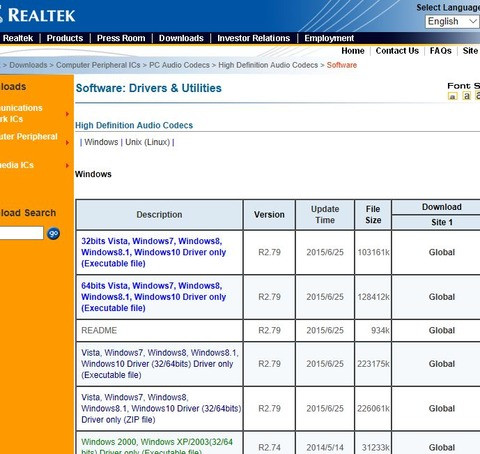Open the Products menu

65,38
